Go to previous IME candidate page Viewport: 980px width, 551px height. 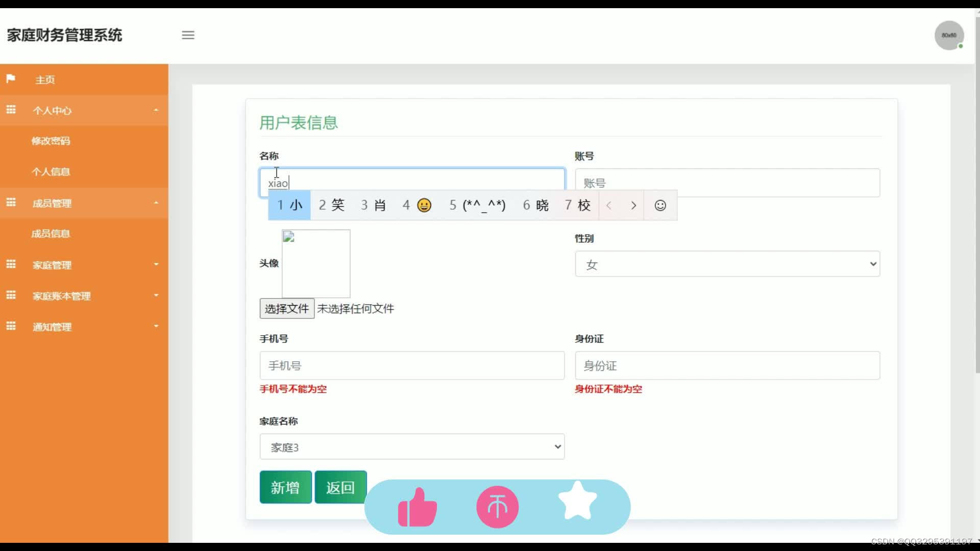609,206
